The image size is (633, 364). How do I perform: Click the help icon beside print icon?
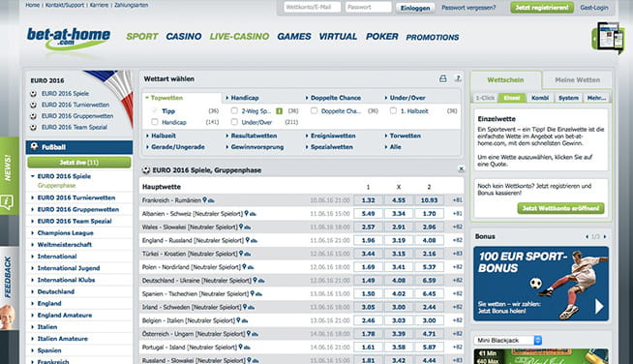[x=458, y=78]
